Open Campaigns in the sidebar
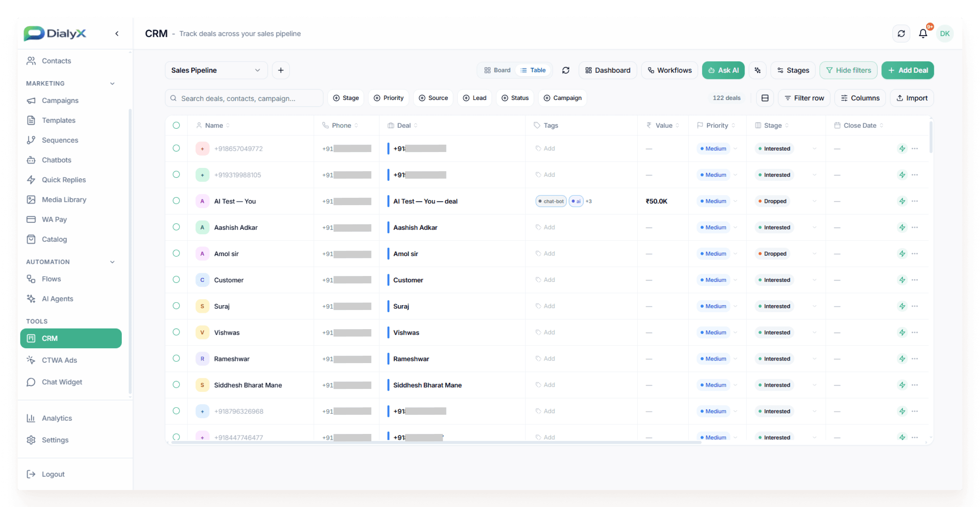This screenshot has width=980, height=507. (60, 100)
